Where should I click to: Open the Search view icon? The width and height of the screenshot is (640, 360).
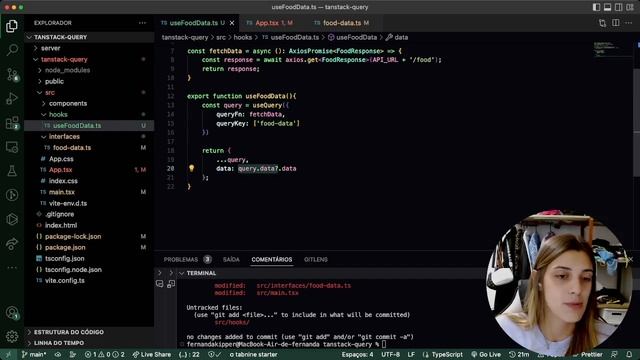[x=12, y=50]
